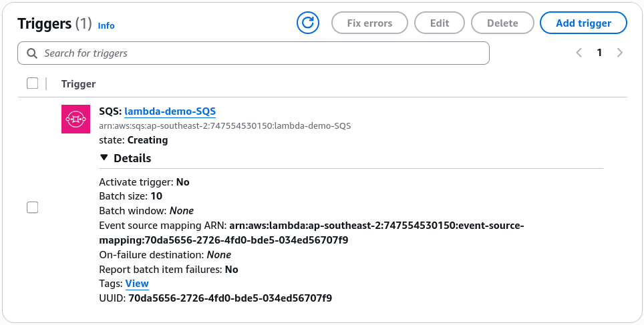Click the Triggers (1) heading
Image resolution: width=644 pixels, height=325 pixels.
coord(55,24)
